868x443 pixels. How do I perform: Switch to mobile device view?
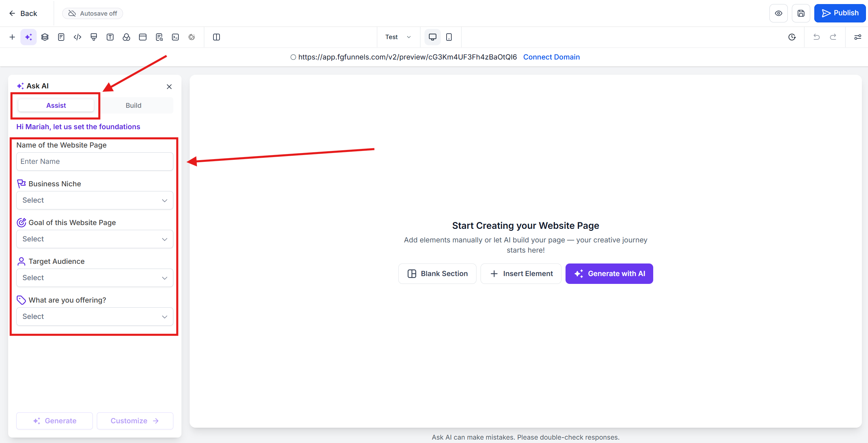point(449,37)
